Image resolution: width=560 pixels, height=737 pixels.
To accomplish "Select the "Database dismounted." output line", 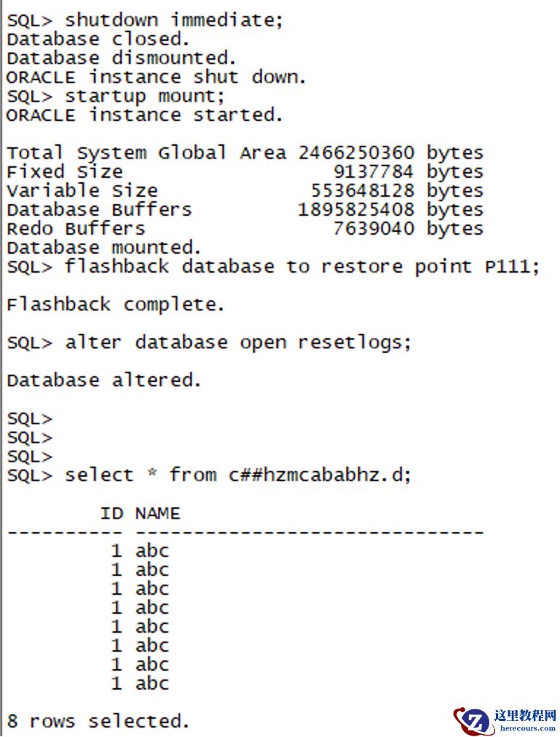I will point(120,58).
